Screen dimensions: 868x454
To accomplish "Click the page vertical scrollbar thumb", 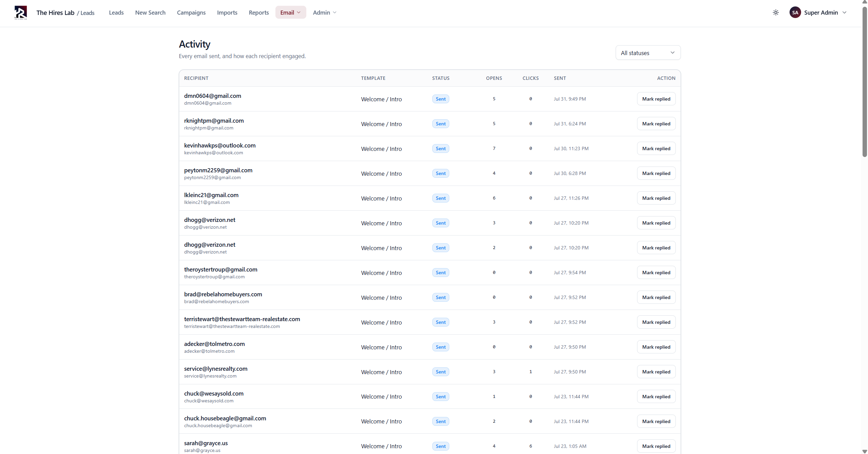I will coord(865,82).
